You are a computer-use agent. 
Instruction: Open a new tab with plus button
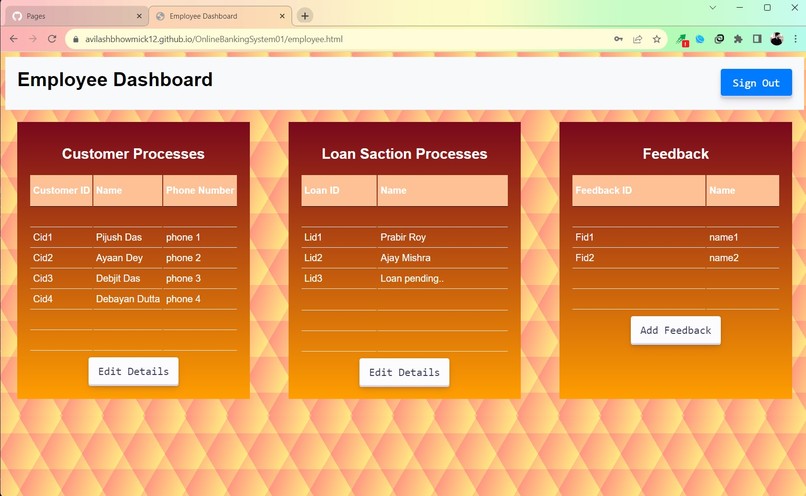[305, 16]
